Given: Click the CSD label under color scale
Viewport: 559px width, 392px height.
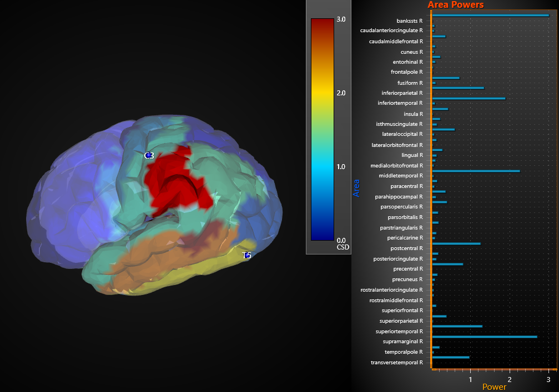Looking at the screenshot, I should (x=343, y=247).
